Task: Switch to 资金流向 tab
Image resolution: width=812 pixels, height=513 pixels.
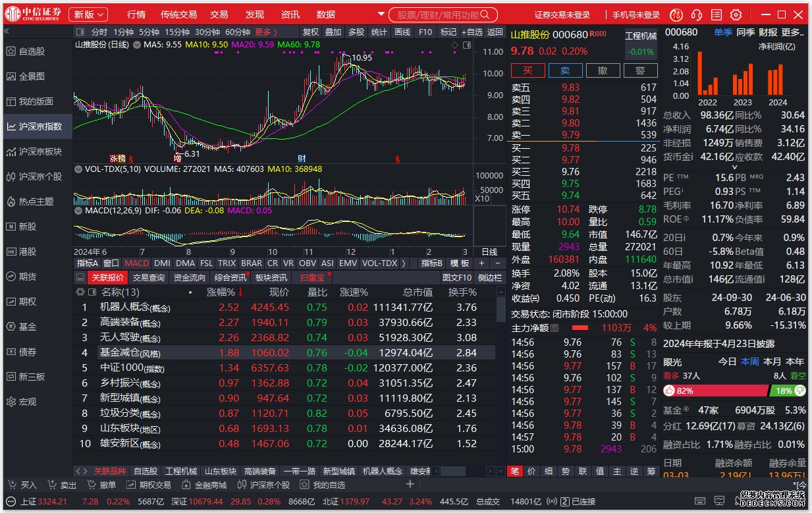Action: tap(190, 278)
